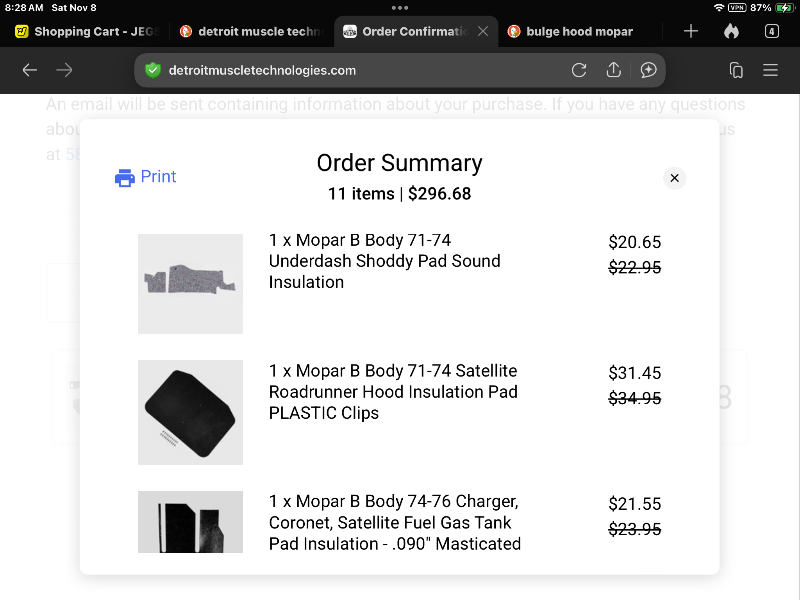Screen dimensions: 800x600
Task: Close the Order Summary dialog
Action: pos(675,178)
